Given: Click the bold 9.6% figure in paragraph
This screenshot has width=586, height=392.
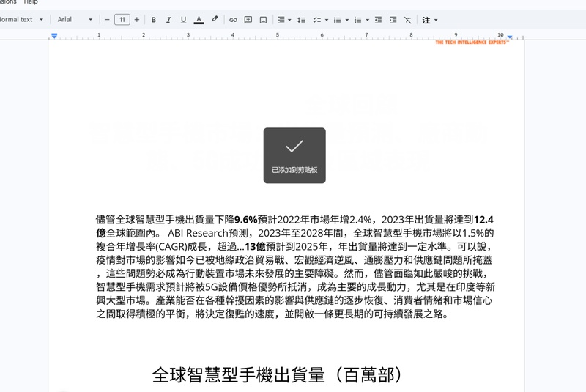Looking at the screenshot, I should (246, 219).
